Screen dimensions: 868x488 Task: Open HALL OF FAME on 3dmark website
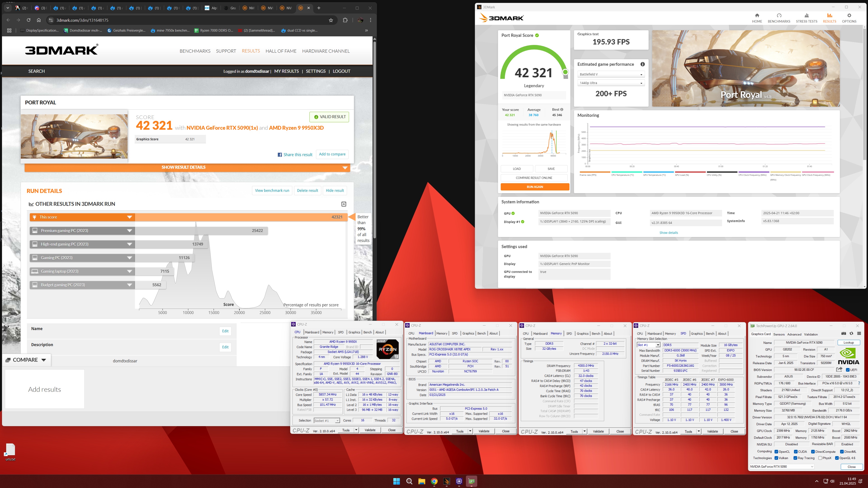281,51
